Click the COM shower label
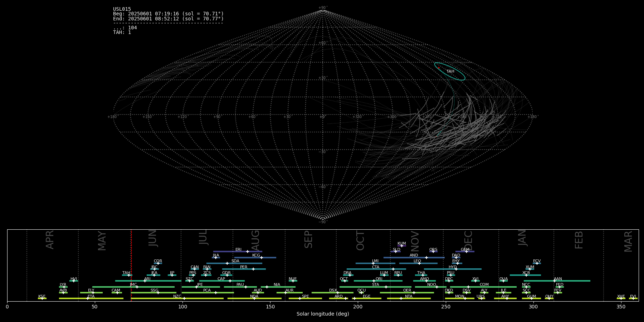Screen dimensions: 644x322 [484, 285]
